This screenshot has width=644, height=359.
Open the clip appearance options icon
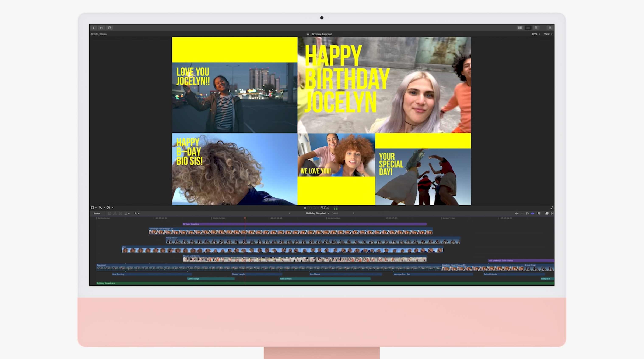539,214
